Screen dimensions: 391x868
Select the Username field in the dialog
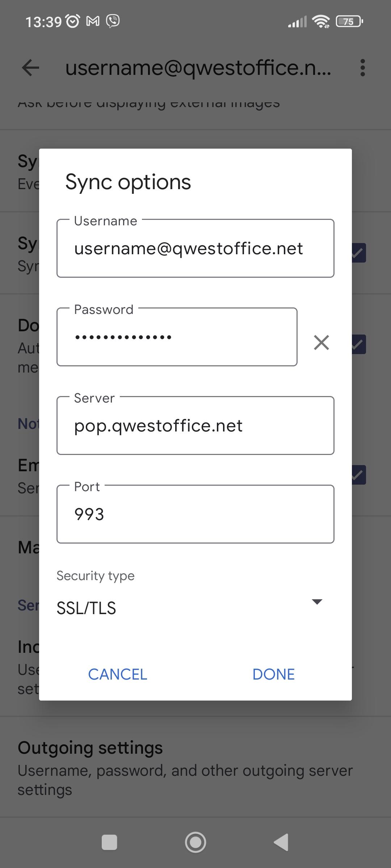[195, 248]
